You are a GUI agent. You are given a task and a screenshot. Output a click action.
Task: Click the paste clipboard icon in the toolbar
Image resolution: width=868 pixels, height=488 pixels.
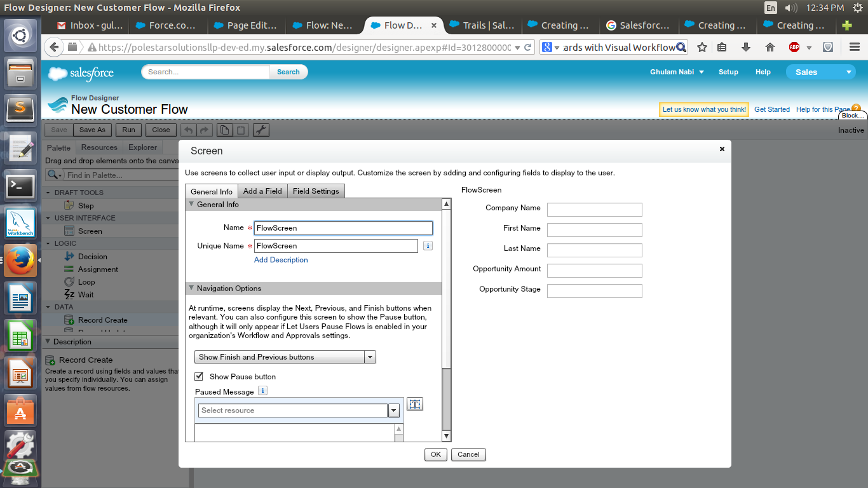pyautogui.click(x=241, y=130)
